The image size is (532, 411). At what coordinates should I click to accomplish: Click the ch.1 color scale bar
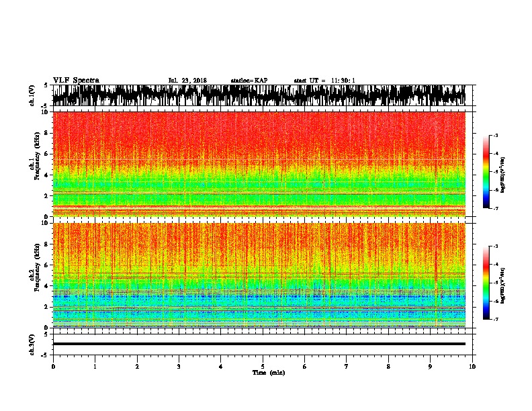click(x=486, y=172)
